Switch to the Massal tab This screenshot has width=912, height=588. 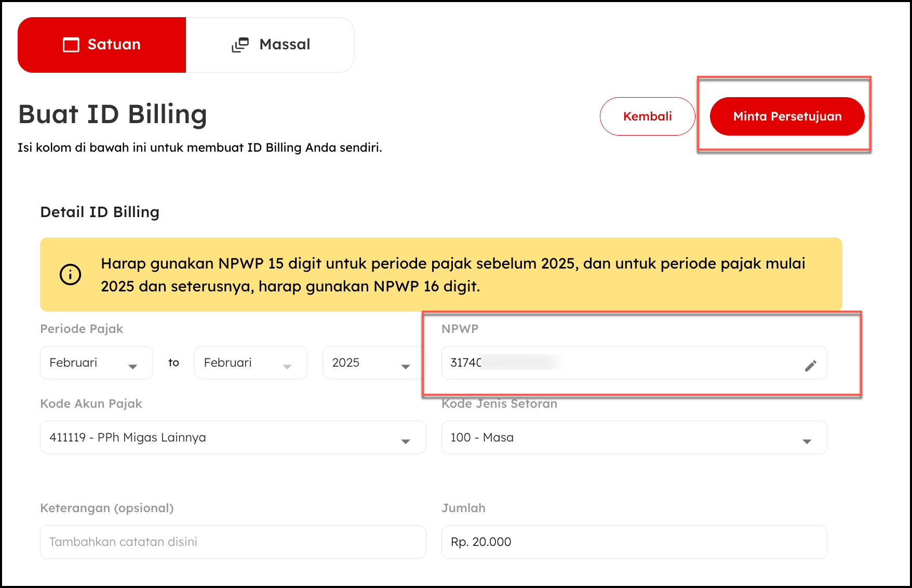tap(270, 45)
